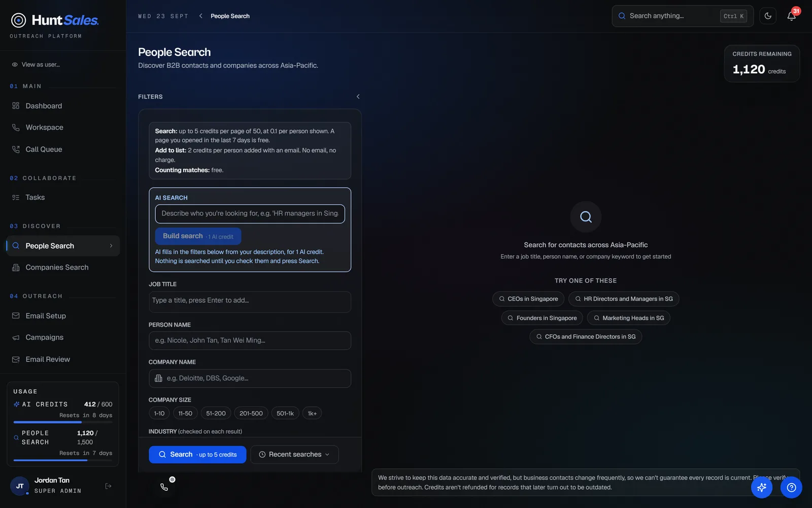Click the Search anything global search box
Image resolution: width=812 pixels, height=508 pixels.
coord(683,16)
